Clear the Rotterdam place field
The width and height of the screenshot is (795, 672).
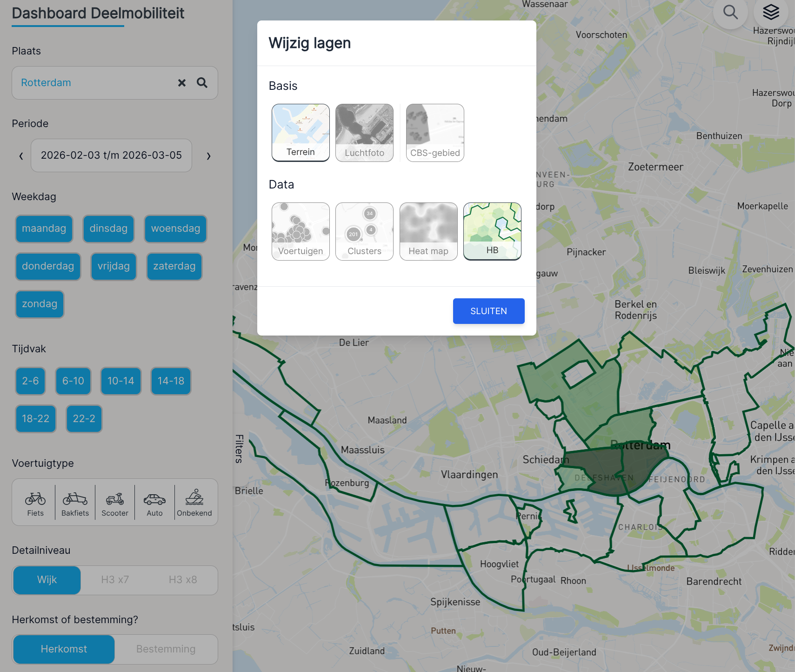182,83
